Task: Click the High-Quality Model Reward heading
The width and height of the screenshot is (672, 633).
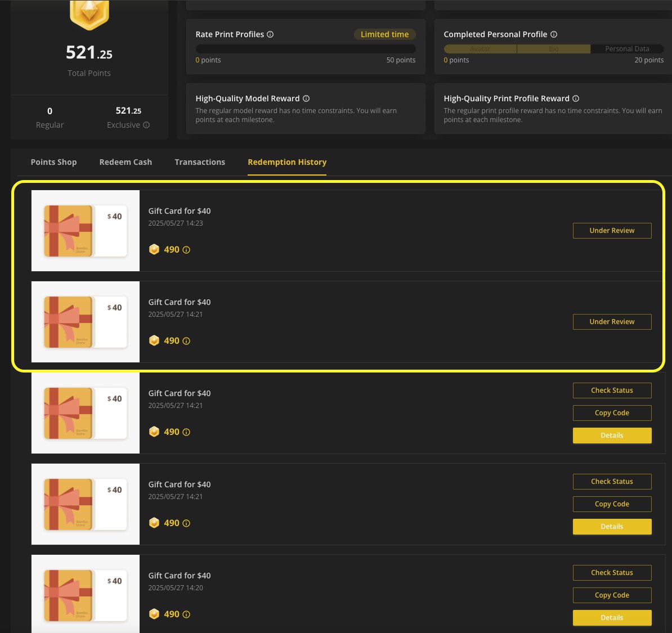Action: coord(248,98)
